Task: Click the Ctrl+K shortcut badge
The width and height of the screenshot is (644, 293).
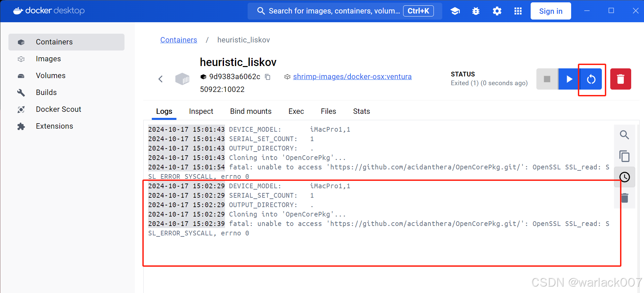Action: 418,11
